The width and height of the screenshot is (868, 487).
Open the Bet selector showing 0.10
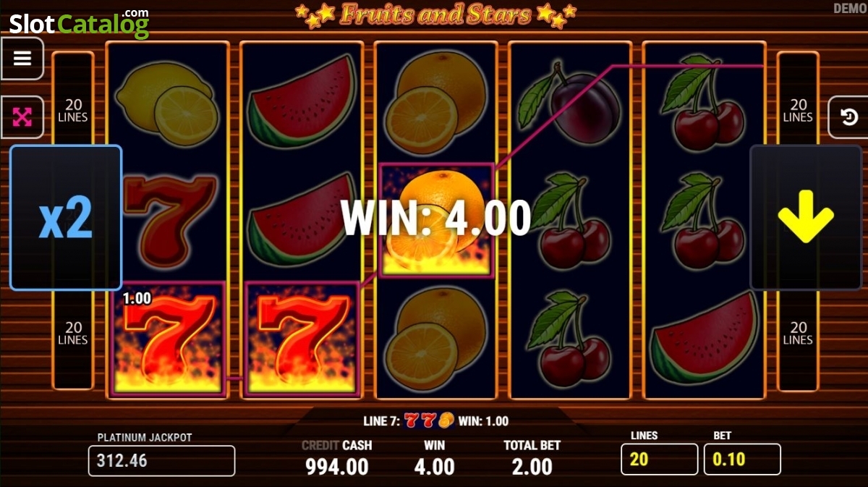pyautogui.click(x=742, y=460)
